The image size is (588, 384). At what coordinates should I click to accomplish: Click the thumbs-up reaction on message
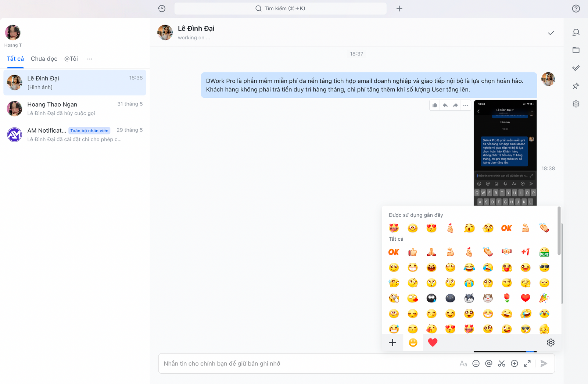435,105
